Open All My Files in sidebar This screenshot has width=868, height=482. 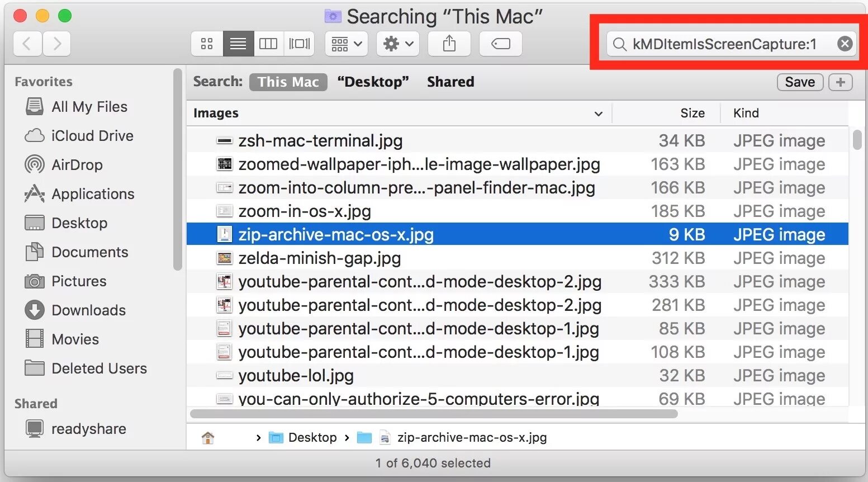(x=89, y=106)
